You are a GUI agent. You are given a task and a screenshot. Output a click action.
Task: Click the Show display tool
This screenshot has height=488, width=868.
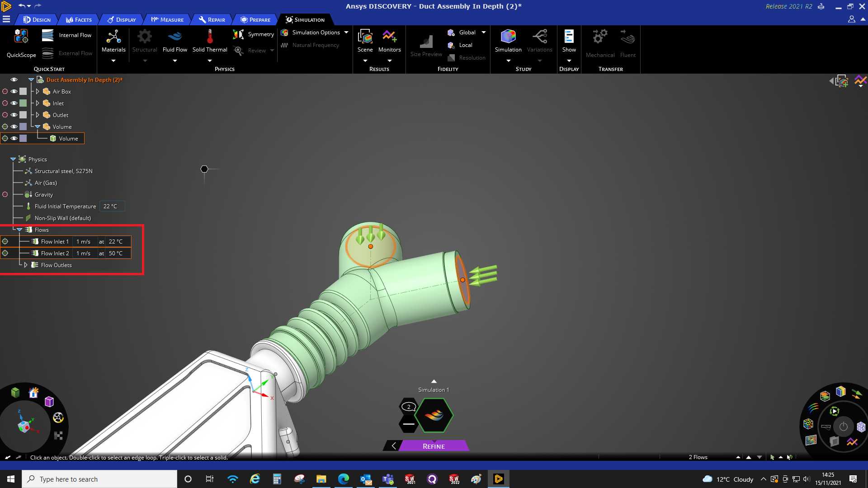[569, 42]
